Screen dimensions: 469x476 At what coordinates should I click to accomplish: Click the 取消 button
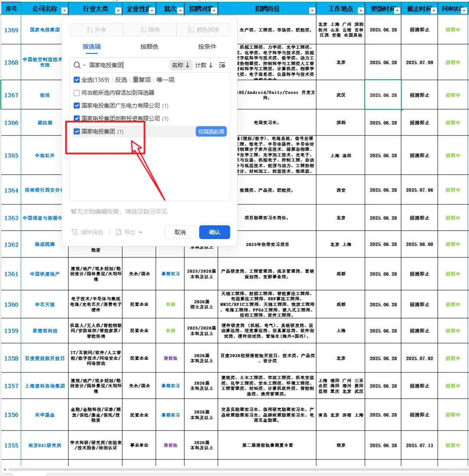tap(180, 232)
